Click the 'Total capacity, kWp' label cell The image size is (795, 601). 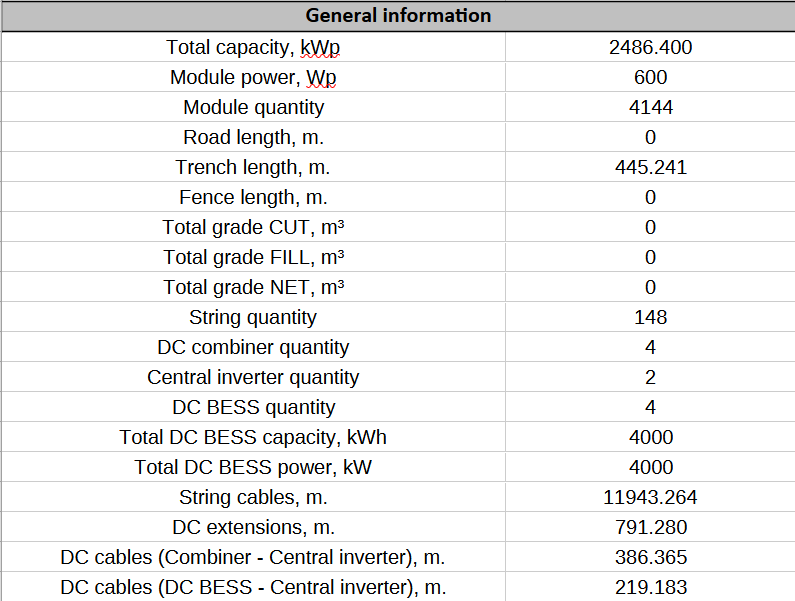[x=254, y=47]
